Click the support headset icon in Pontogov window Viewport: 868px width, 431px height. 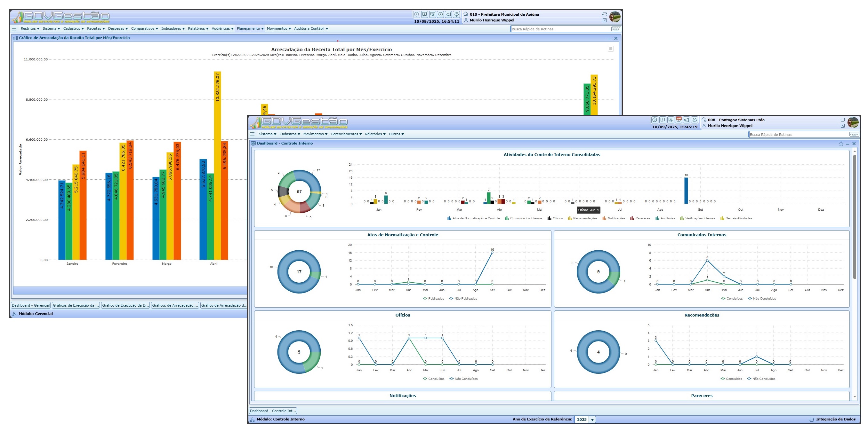click(x=695, y=120)
